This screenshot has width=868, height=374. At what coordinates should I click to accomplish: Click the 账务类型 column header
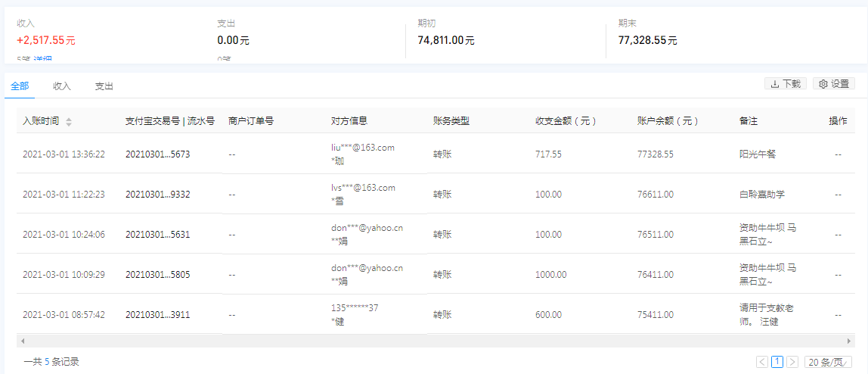451,121
